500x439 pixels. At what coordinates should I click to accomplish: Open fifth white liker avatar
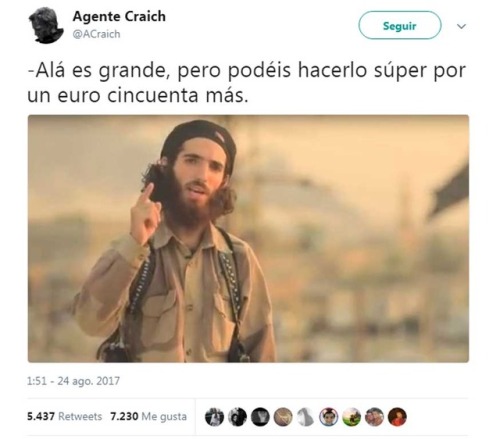tap(306, 417)
